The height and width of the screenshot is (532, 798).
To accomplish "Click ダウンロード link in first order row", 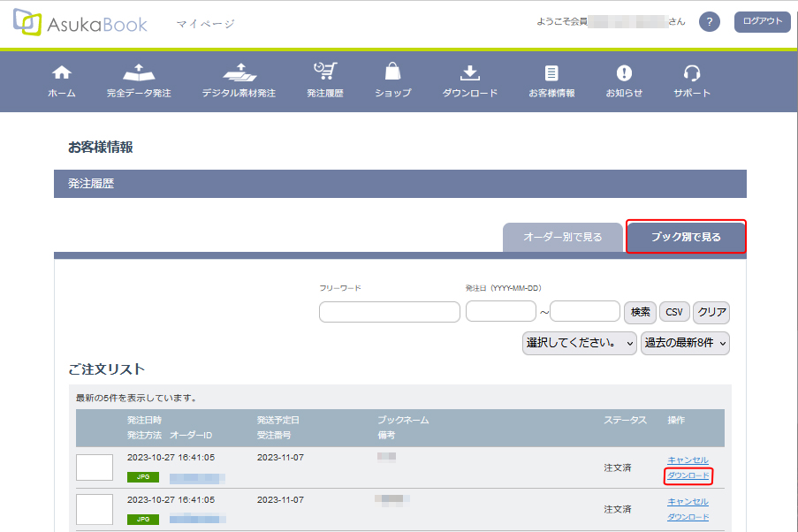I will (x=688, y=475).
